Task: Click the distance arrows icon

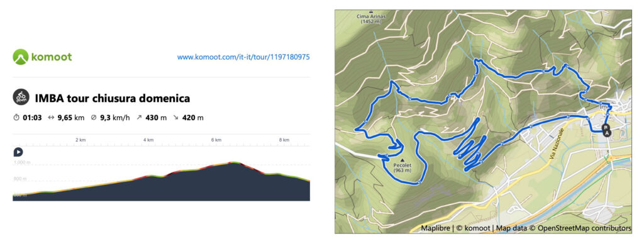Action: click(52, 118)
